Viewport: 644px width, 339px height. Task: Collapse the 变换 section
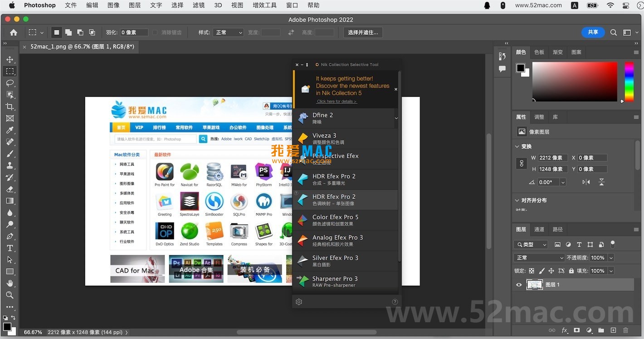[517, 146]
